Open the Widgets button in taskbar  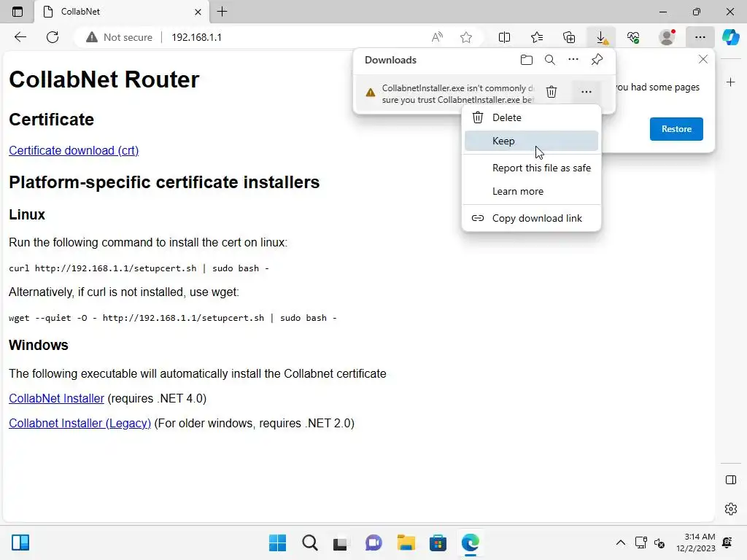point(20,542)
